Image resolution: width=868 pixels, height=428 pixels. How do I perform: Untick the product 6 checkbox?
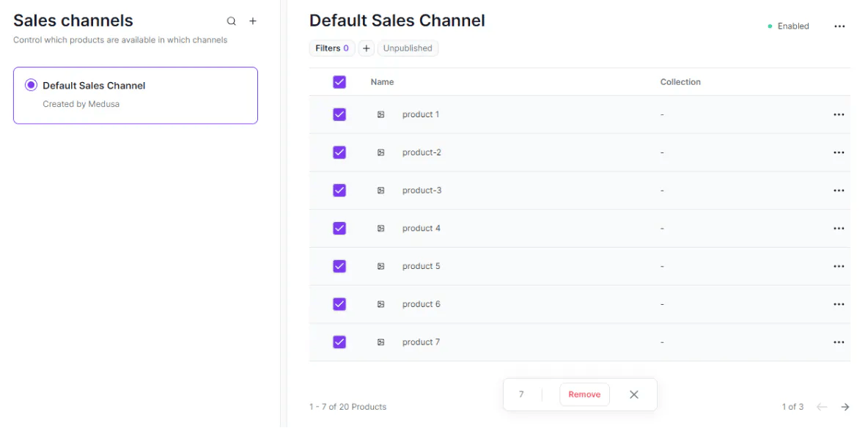(339, 304)
